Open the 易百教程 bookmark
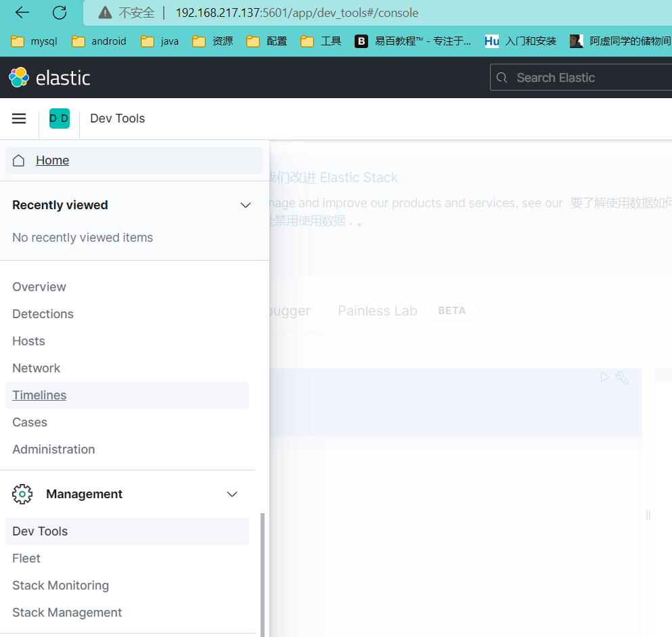 click(413, 41)
